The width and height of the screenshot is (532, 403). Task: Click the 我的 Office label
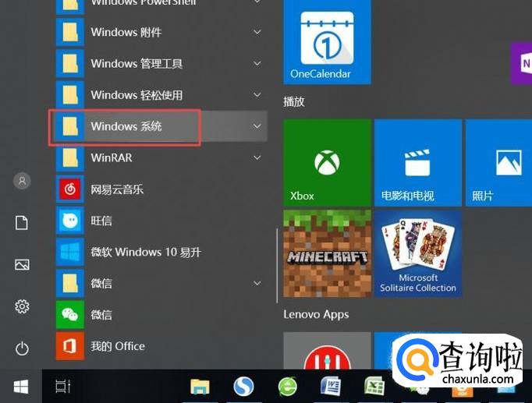118,346
